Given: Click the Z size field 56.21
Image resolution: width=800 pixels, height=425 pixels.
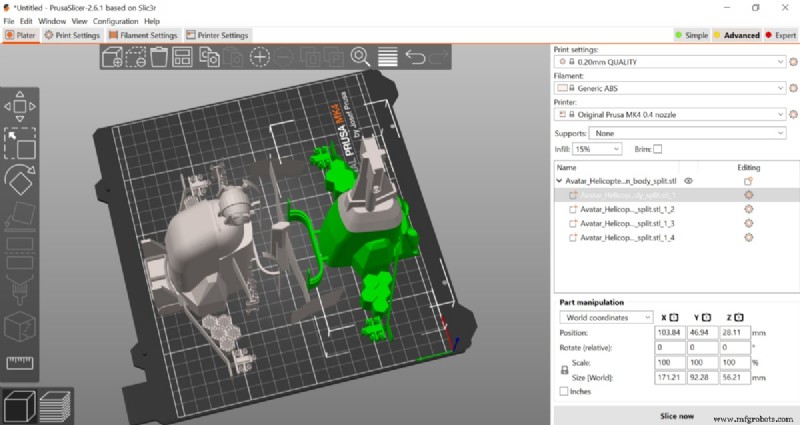Looking at the screenshot, I should click(x=735, y=378).
